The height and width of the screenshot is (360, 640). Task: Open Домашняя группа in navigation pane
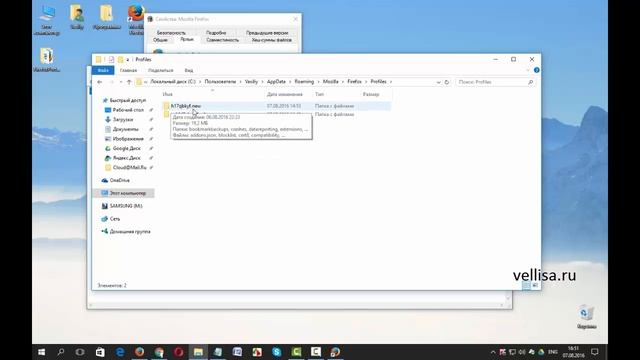(130, 231)
